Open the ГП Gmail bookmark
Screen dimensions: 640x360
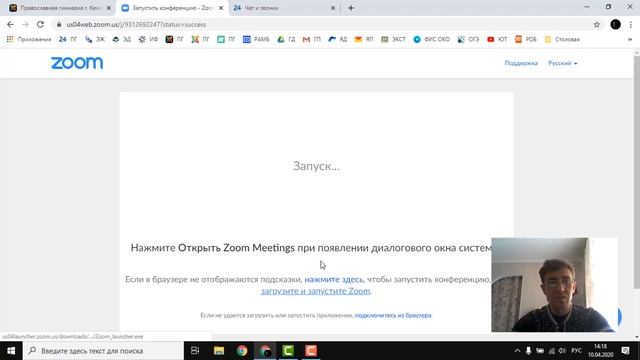(x=312, y=39)
